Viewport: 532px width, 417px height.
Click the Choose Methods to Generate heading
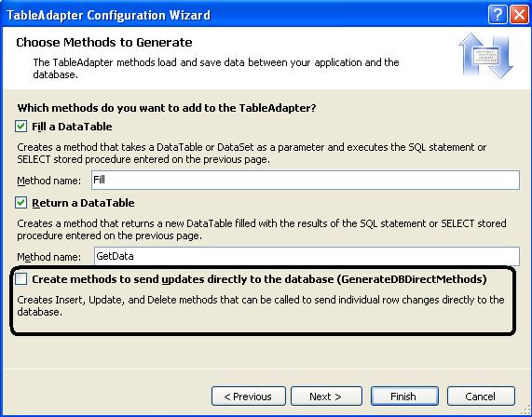click(x=104, y=43)
